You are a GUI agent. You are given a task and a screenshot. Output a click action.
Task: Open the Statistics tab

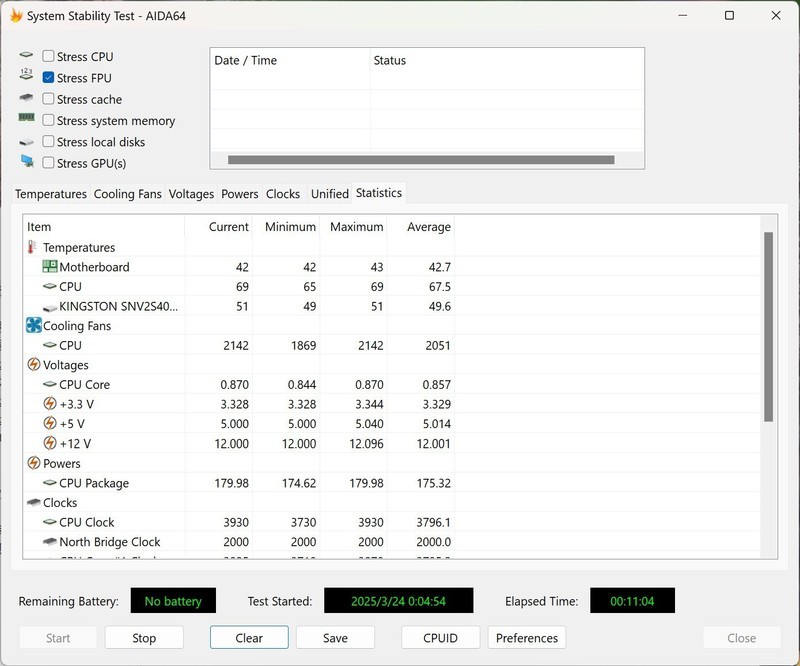pos(379,193)
